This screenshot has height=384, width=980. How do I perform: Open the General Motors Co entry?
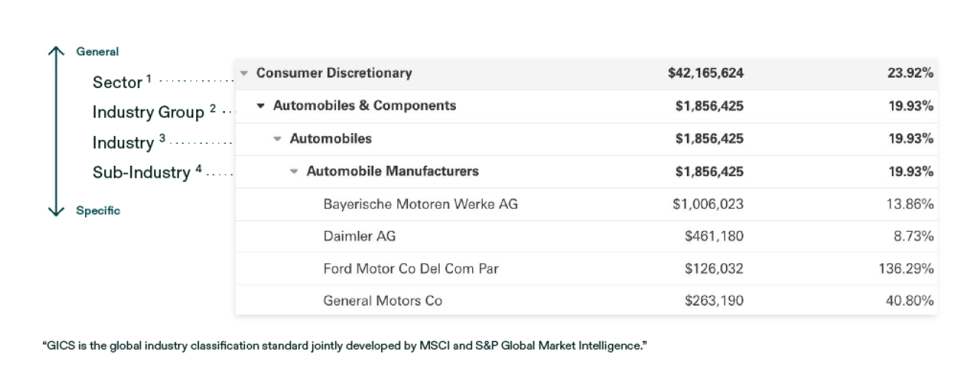[x=383, y=301]
